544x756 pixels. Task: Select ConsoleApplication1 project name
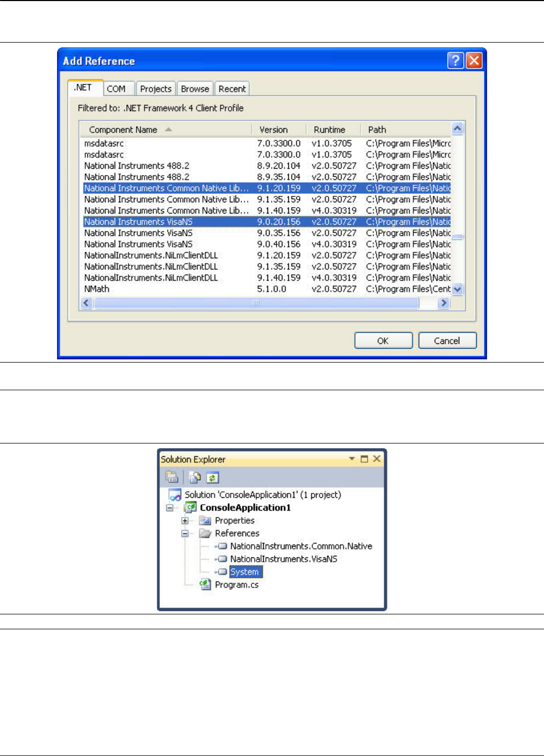tap(245, 507)
